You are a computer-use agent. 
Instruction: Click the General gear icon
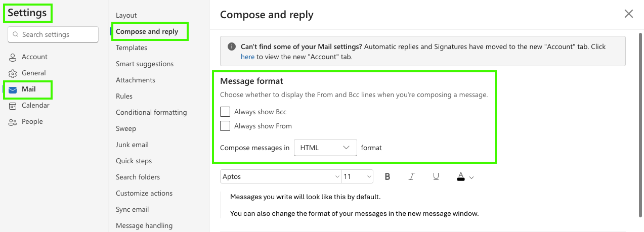click(x=13, y=73)
